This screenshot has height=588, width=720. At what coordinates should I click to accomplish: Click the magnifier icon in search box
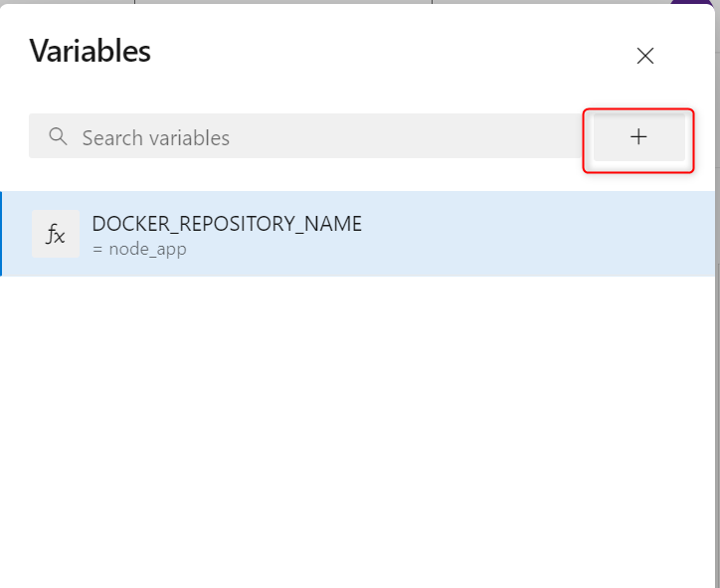coord(59,136)
